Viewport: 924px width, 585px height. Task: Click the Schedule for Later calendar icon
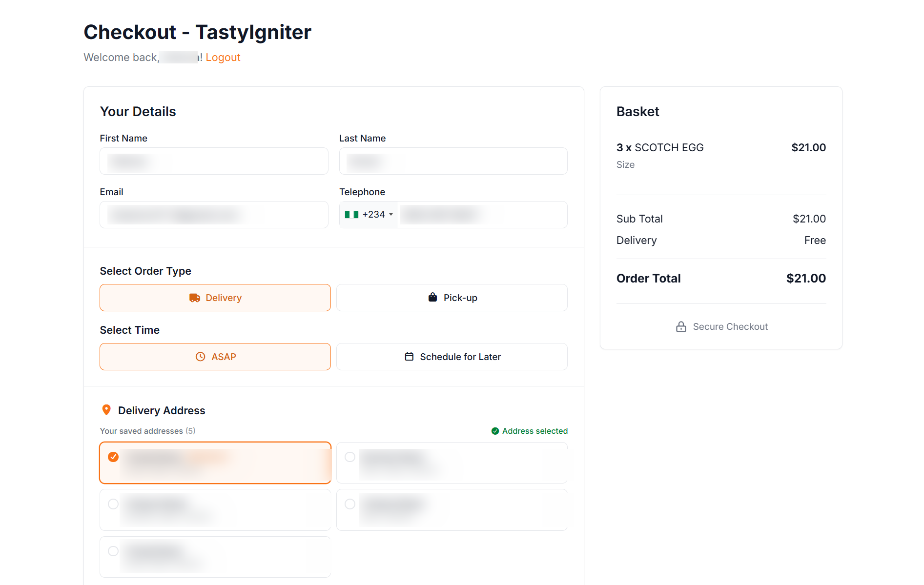coord(409,357)
